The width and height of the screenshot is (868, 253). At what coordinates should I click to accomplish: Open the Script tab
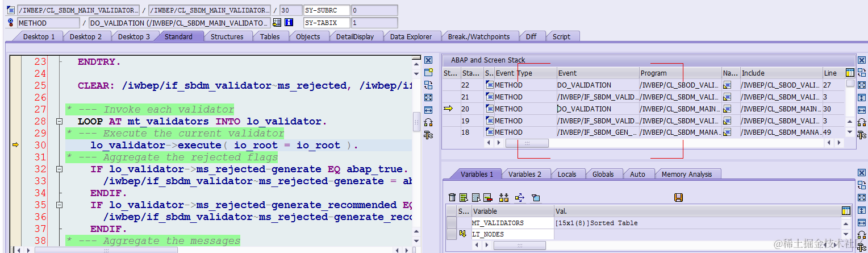click(561, 36)
